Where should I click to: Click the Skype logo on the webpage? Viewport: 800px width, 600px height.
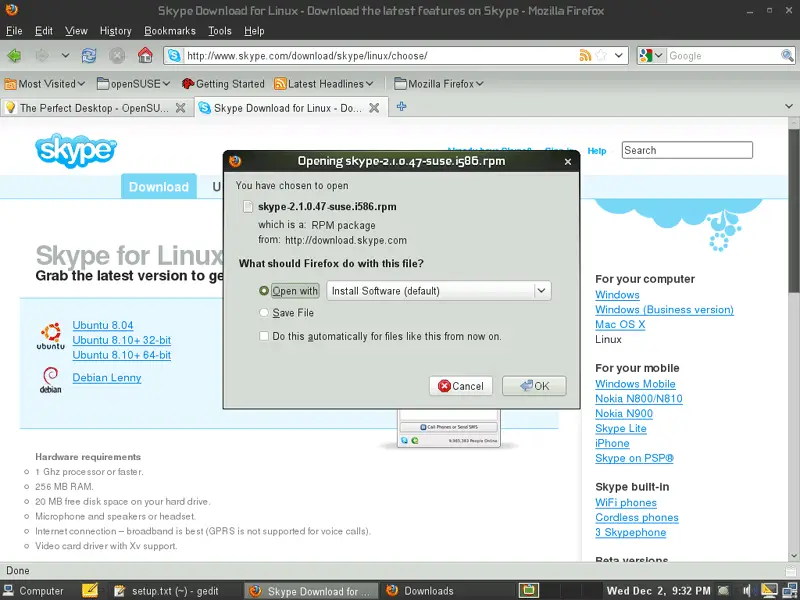pyautogui.click(x=76, y=151)
